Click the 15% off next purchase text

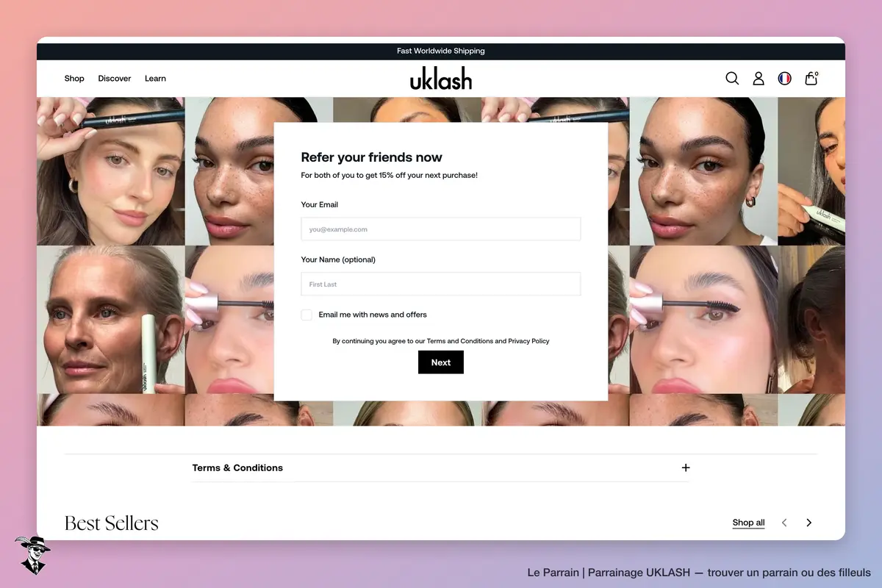[390, 176]
